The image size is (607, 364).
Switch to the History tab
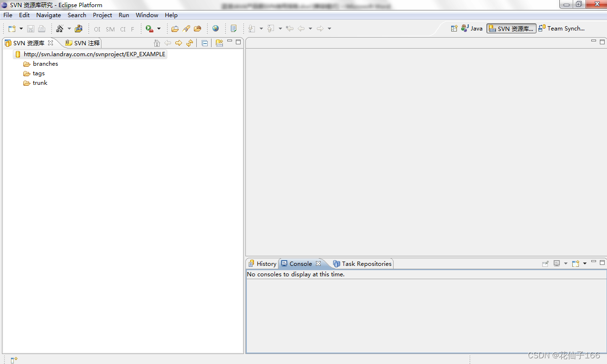point(262,263)
